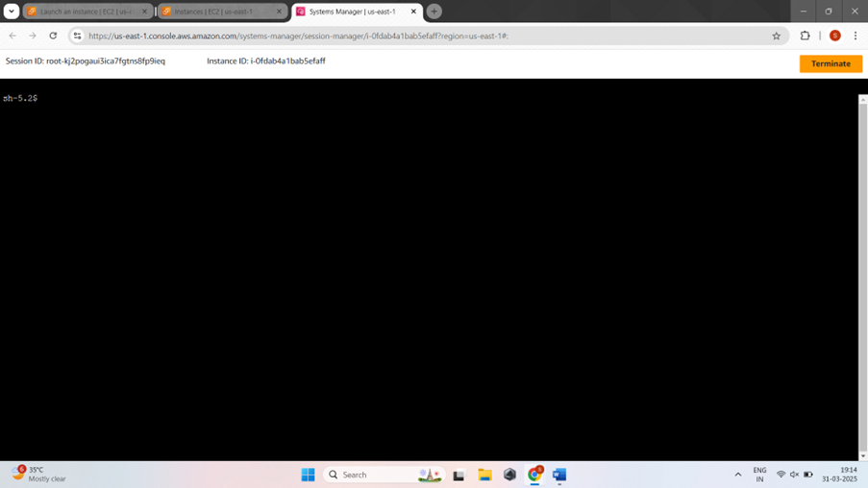
Task: Click the scrollbar up arrow
Action: tap(862, 99)
